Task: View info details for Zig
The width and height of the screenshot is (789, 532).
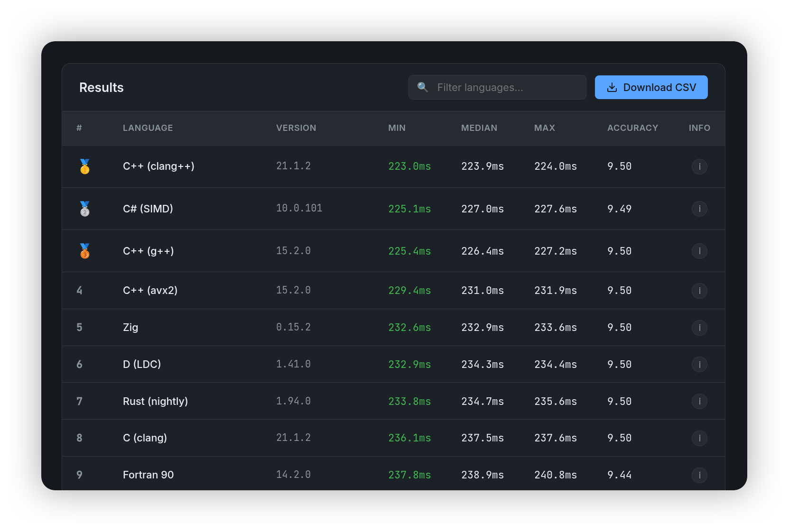Action: click(x=699, y=328)
